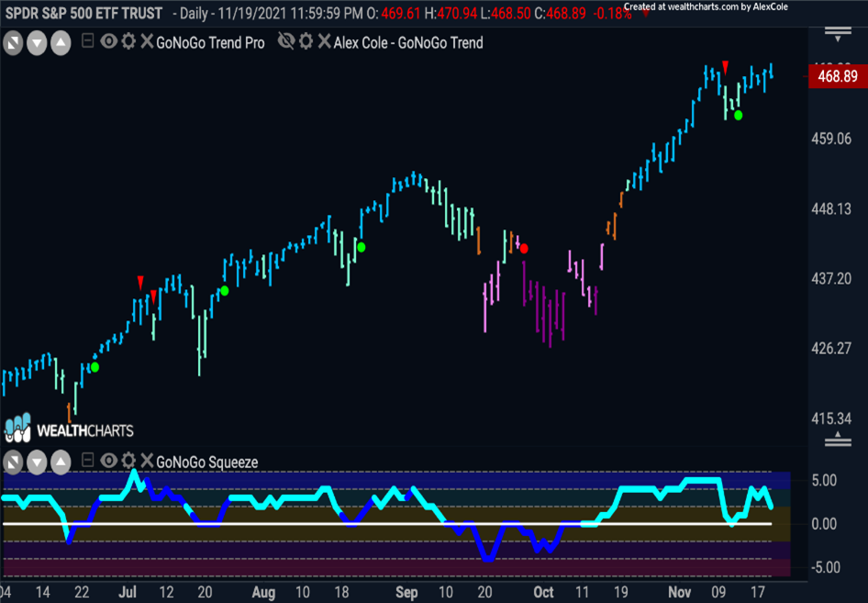Click the SPDR S&P 500 ETF TRUST title

[x=83, y=13]
